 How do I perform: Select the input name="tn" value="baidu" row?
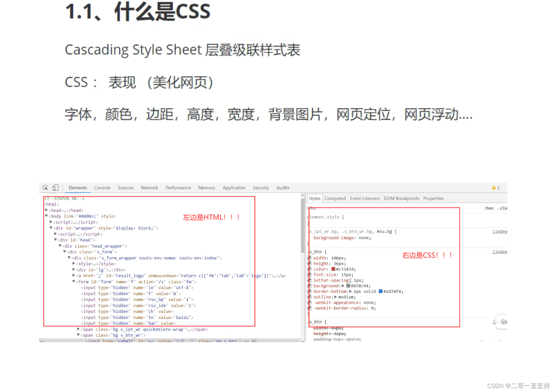click(137, 317)
